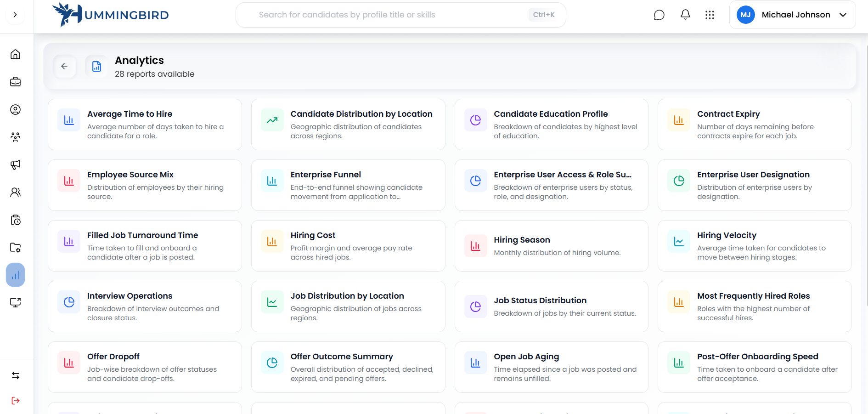Click the swap arrows icon in sidebar
The width and height of the screenshot is (868, 414).
click(x=16, y=375)
